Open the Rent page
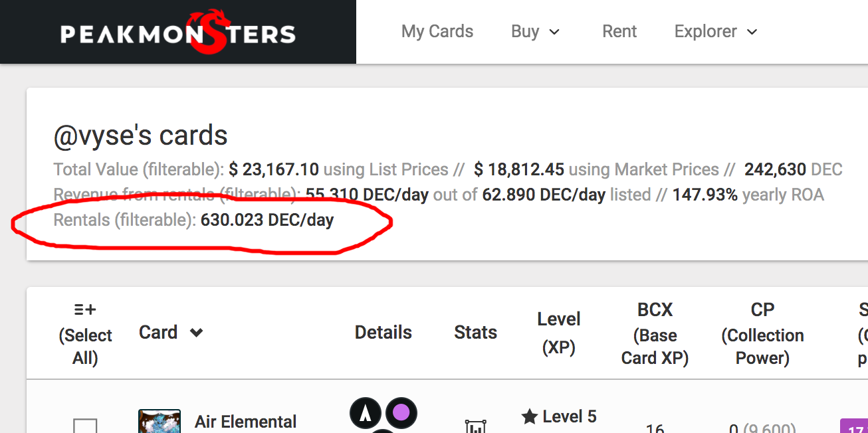Screen dimensions: 868x433 tap(619, 31)
